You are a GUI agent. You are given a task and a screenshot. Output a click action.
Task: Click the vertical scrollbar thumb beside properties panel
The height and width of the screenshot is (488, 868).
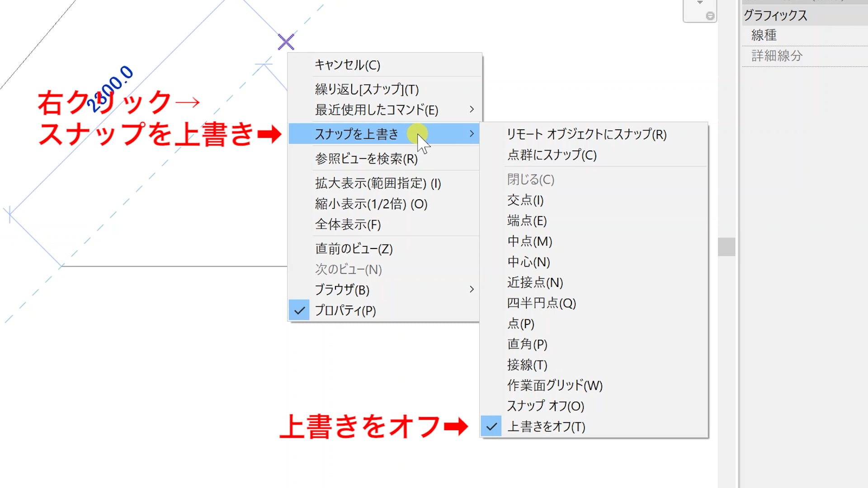pos(726,247)
